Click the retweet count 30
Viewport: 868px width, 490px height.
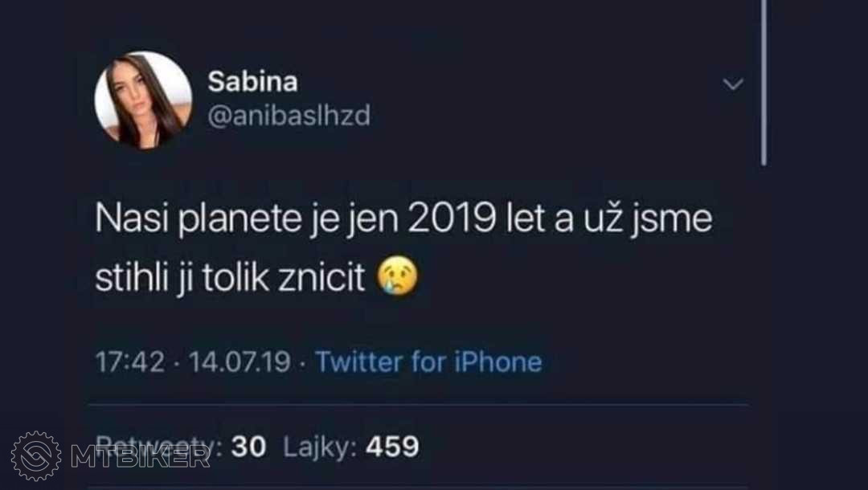coord(248,447)
